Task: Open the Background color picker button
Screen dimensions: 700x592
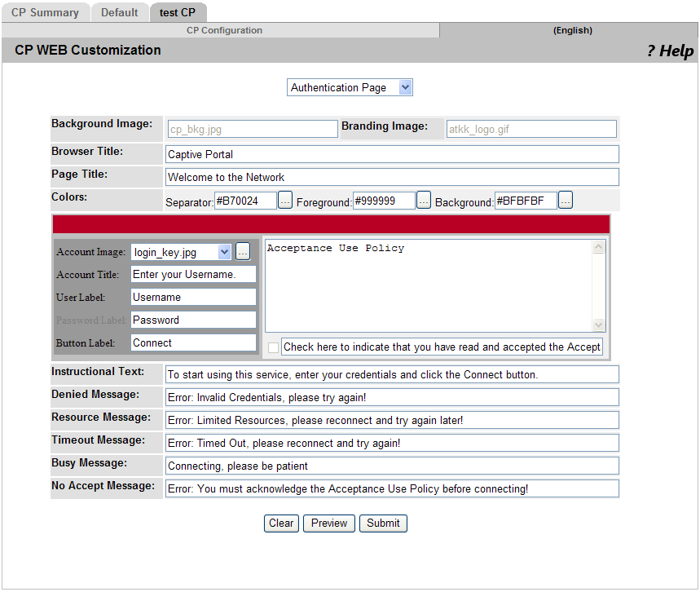Action: pyautogui.click(x=565, y=200)
